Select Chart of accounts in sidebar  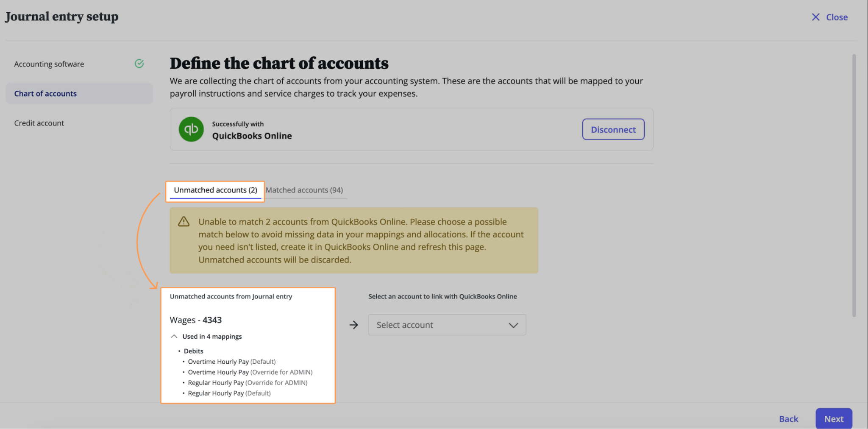[x=79, y=93]
